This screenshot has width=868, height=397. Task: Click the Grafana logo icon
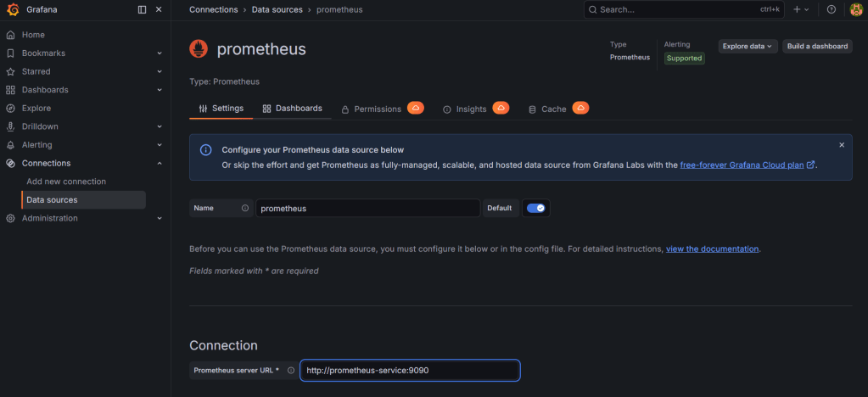12,9
